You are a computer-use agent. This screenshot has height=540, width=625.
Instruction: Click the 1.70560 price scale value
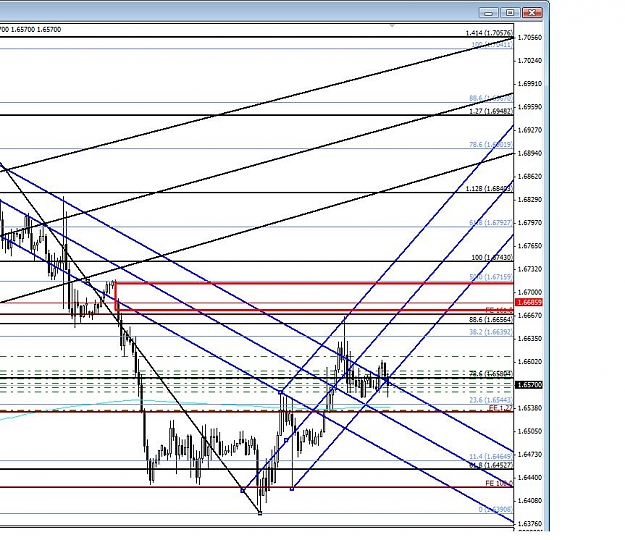(530, 37)
